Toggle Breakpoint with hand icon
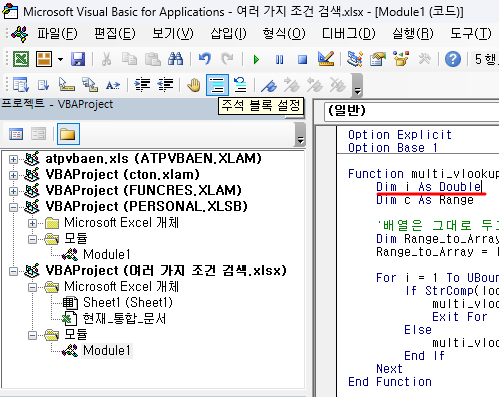The image size is (499, 397). coord(194,85)
